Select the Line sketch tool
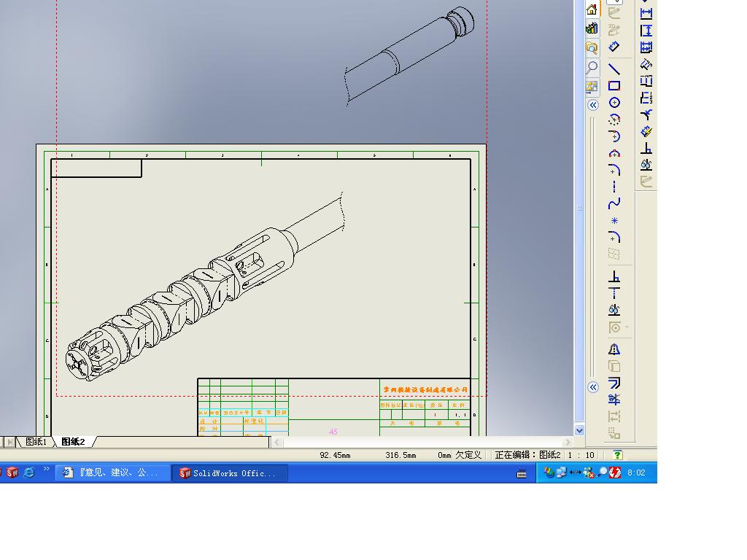The width and height of the screenshot is (747, 560). tap(614, 69)
